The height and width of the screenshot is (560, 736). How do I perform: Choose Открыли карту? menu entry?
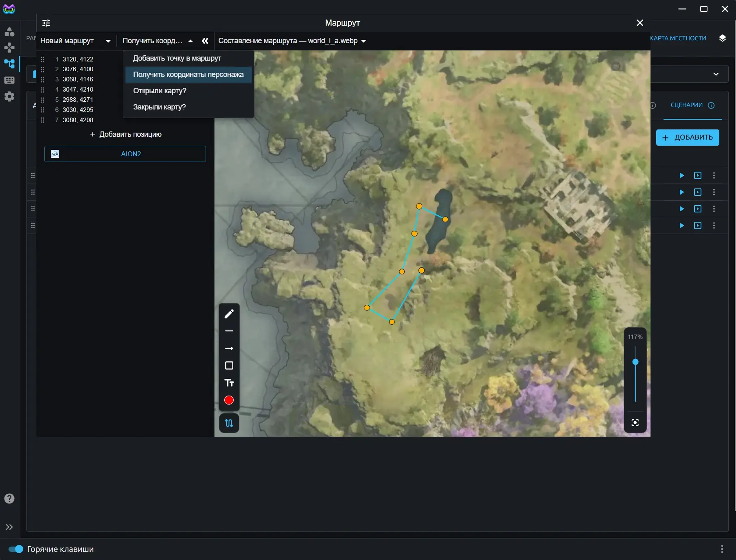(x=188, y=91)
